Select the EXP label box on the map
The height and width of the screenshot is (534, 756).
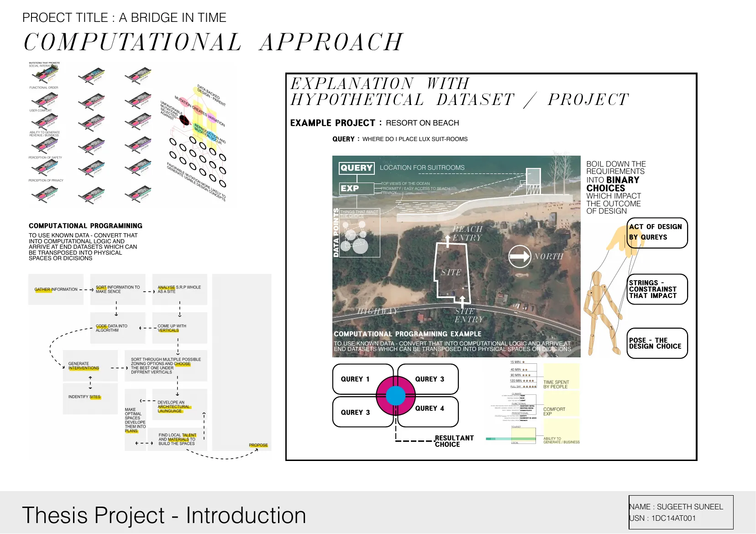pos(357,188)
